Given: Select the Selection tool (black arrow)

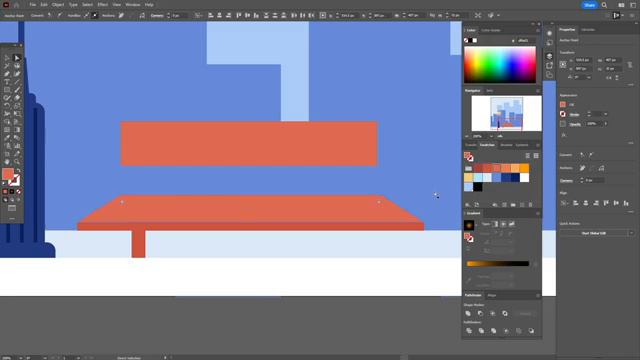Looking at the screenshot, I should click(7, 58).
